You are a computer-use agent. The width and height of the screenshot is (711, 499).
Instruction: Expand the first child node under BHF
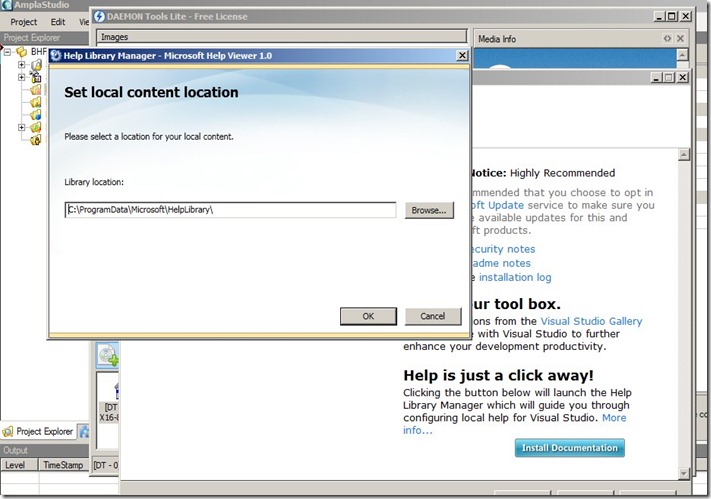tap(21, 64)
